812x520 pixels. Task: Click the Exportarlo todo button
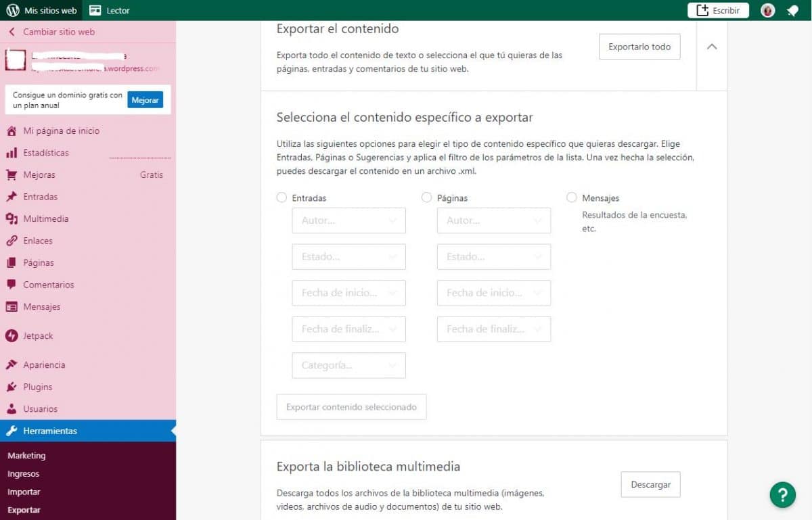[x=639, y=47]
